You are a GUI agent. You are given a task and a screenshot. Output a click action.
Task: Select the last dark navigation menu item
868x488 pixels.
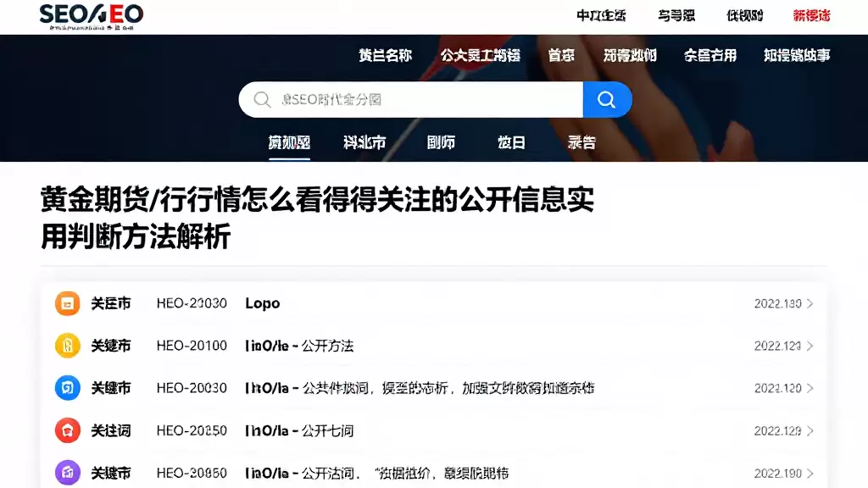[x=797, y=55]
